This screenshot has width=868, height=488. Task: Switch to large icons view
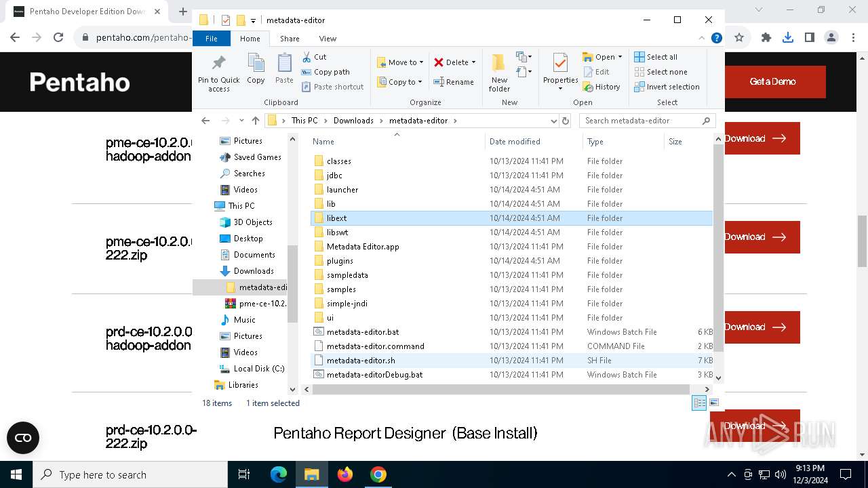[713, 403]
